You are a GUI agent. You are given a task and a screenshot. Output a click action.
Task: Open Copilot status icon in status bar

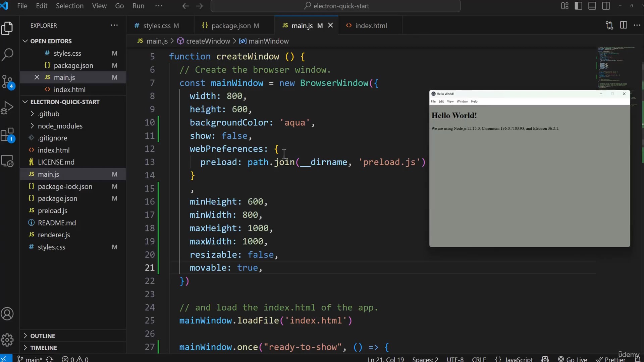(545, 359)
